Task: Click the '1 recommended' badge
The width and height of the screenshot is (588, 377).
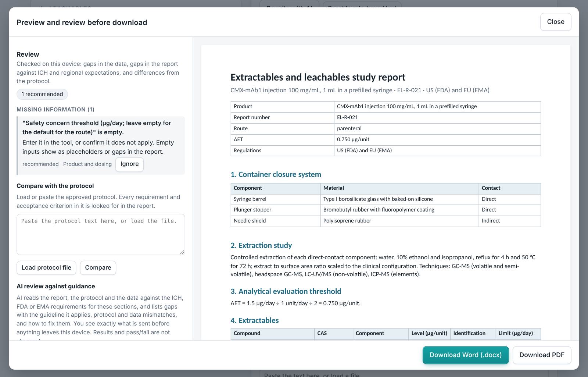Action: click(x=42, y=94)
